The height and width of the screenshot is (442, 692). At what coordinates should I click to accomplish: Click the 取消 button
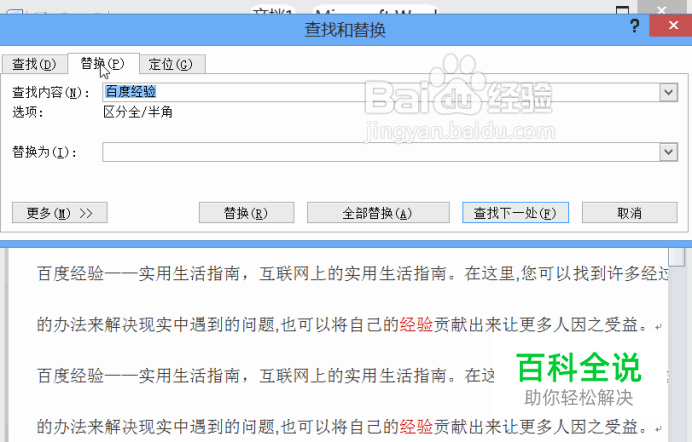coord(629,213)
